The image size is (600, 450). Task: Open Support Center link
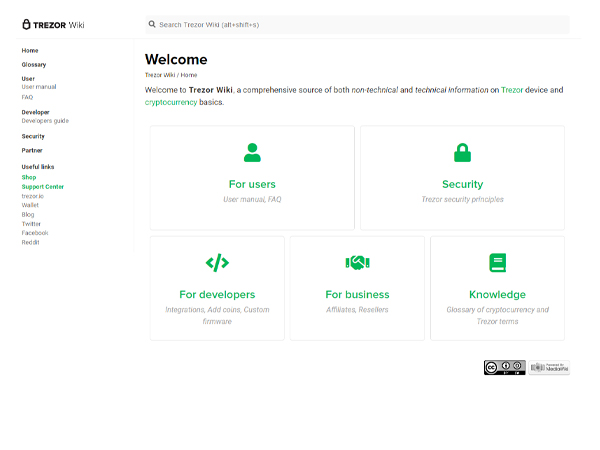click(42, 187)
